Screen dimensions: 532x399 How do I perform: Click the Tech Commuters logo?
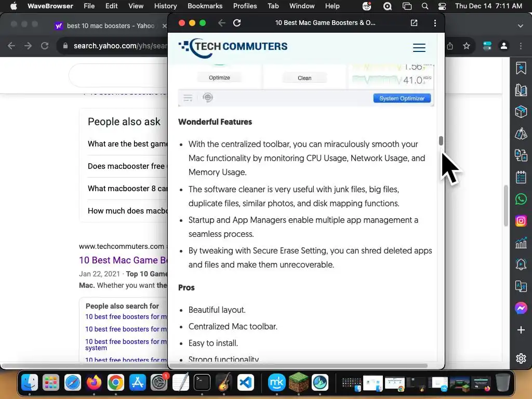click(233, 47)
